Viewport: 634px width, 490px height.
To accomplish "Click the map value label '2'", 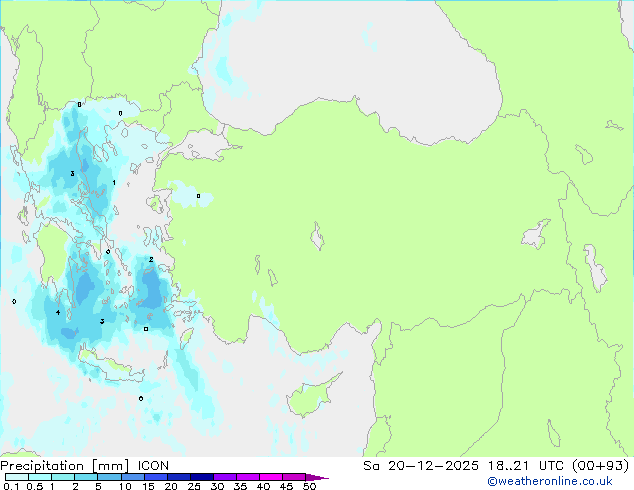I will coord(151,260).
